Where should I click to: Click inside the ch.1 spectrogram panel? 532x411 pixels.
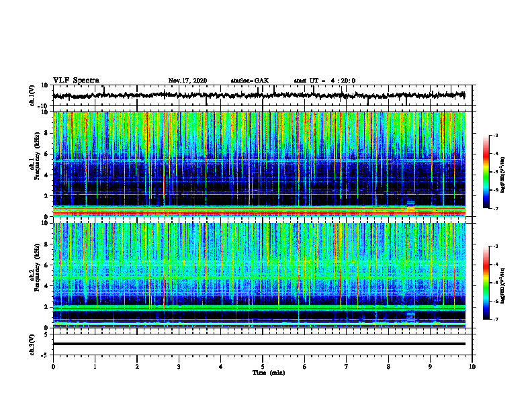click(259, 164)
